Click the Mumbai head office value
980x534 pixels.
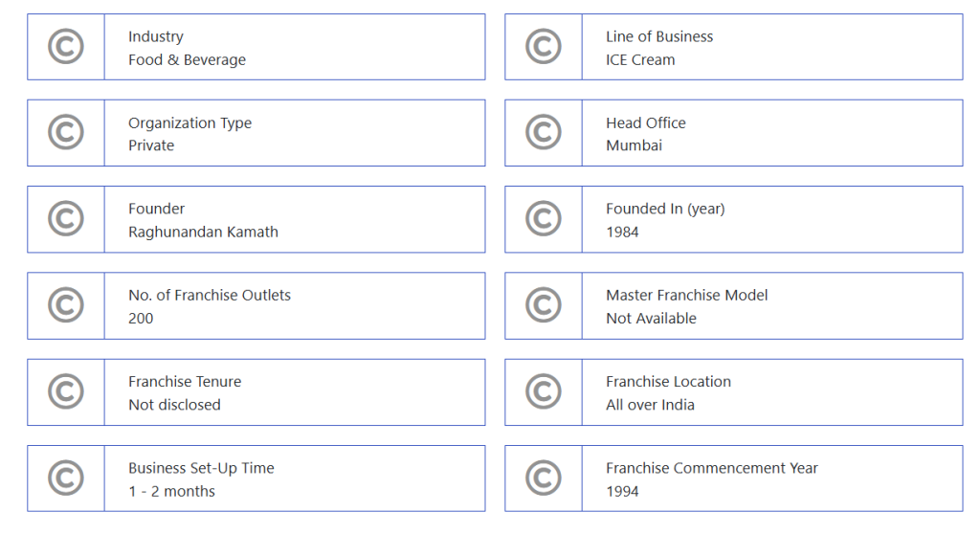coord(634,145)
